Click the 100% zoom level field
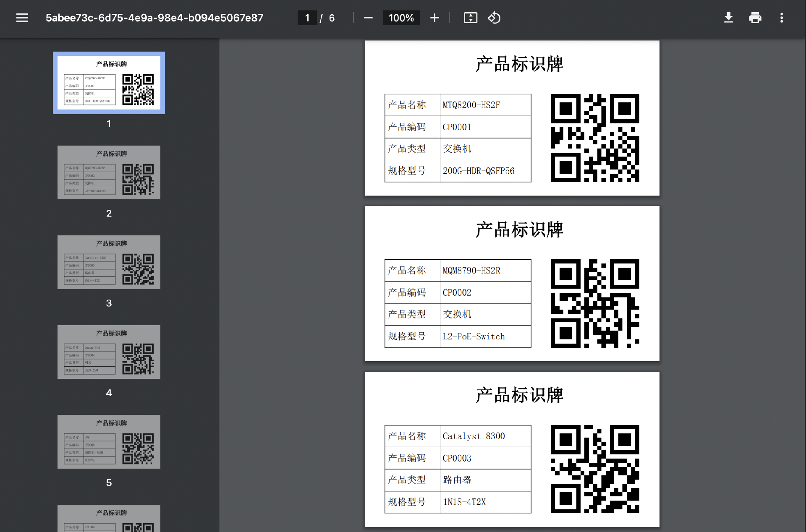Screen dimensions: 806x532 tap(401, 18)
